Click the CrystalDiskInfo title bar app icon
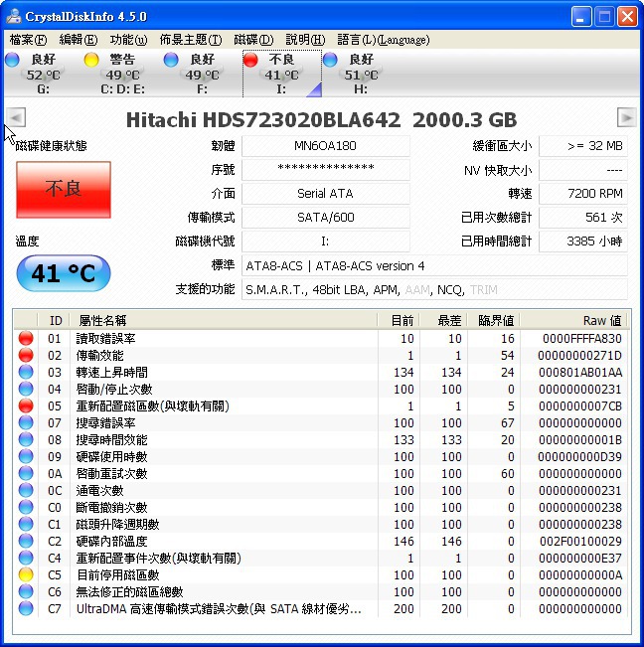Viewport: 644px width, 647px height. pos(14,16)
